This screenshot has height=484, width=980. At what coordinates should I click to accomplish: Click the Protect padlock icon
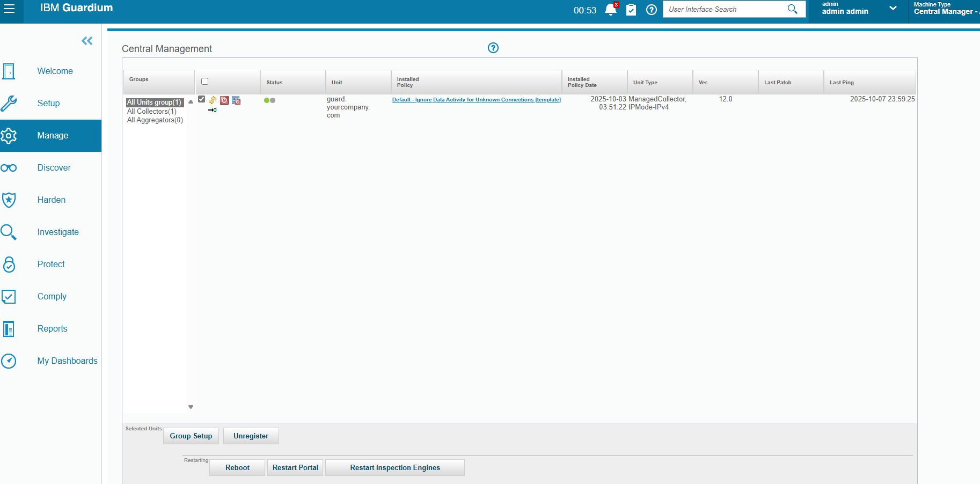click(x=9, y=265)
